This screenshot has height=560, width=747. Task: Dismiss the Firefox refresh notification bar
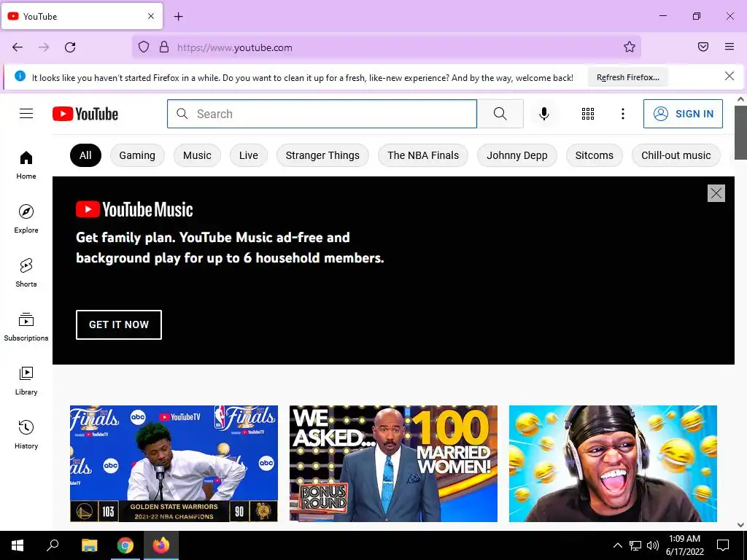pos(729,76)
